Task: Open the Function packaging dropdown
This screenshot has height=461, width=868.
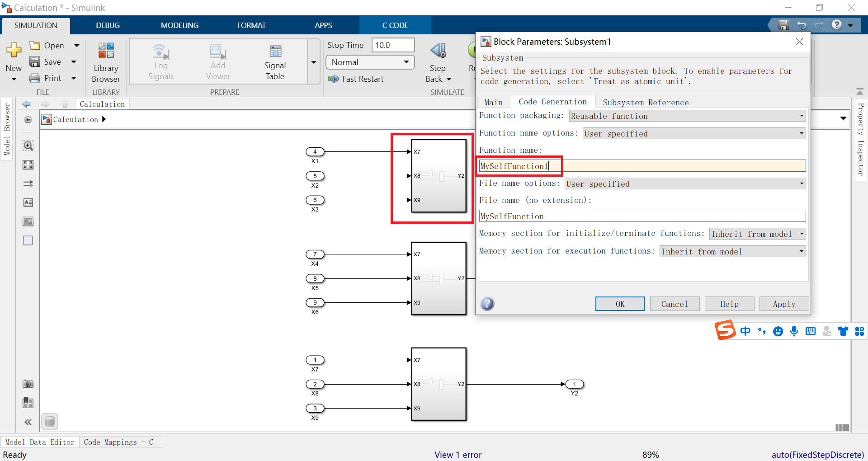Action: 687,116
